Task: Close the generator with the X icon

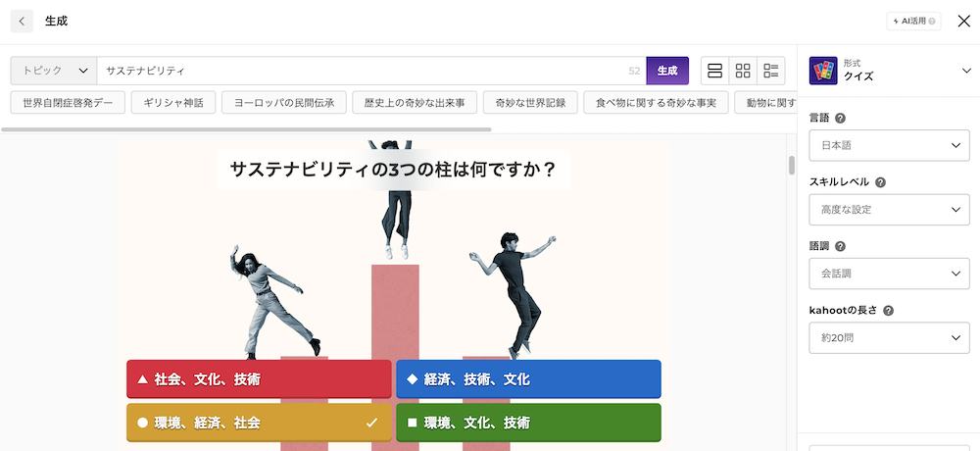Action: pyautogui.click(x=963, y=22)
